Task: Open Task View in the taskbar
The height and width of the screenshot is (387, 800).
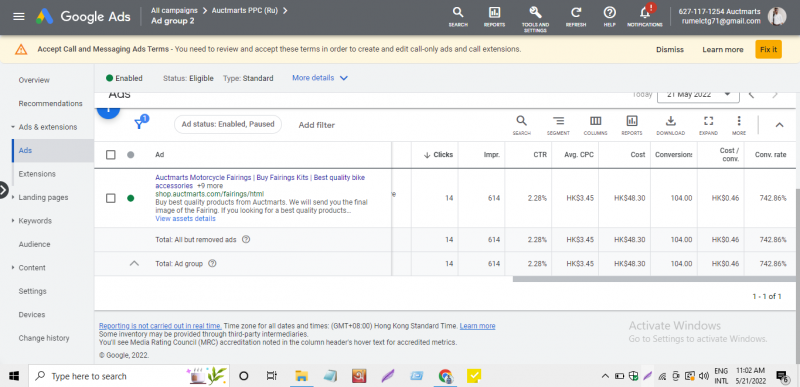Action: [272, 376]
